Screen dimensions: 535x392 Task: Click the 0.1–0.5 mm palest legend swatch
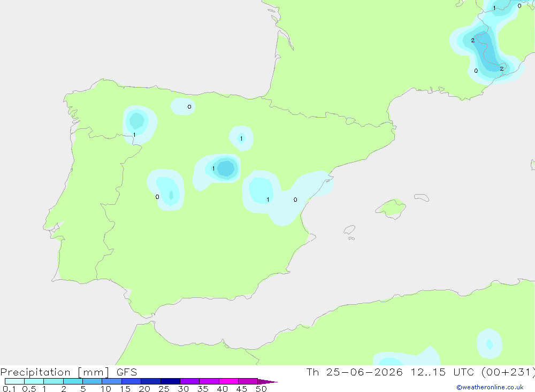point(14,381)
